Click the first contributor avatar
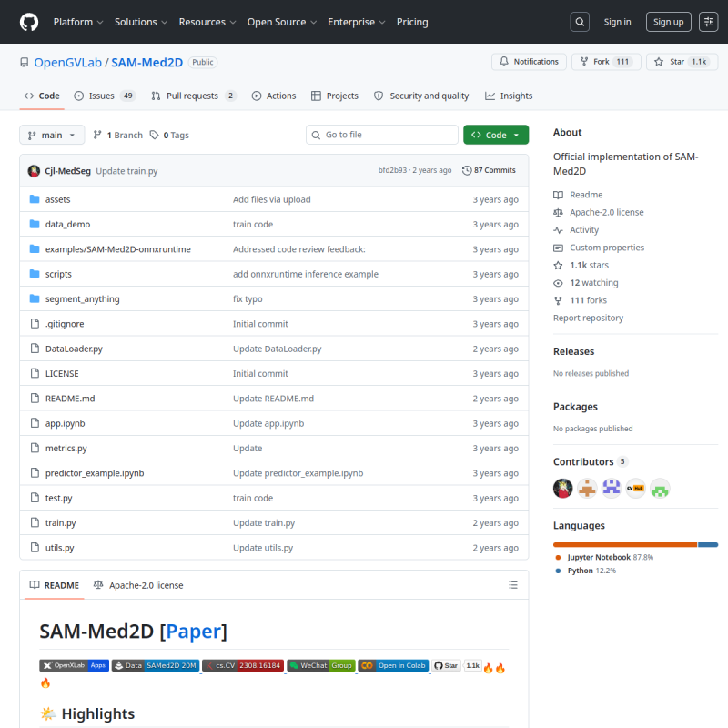 pos(562,489)
